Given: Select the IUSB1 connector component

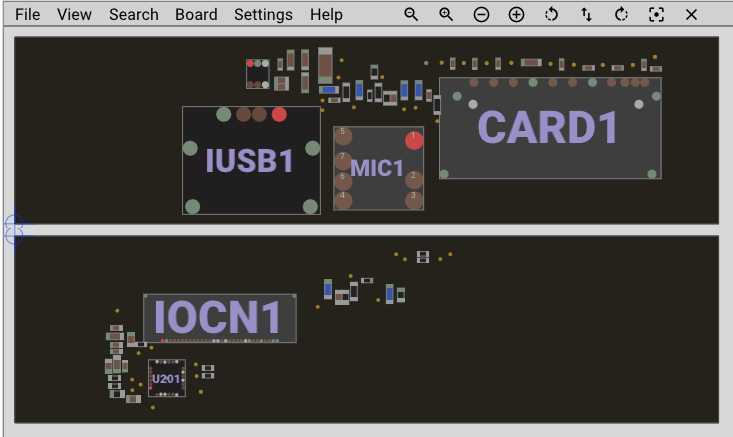Looking at the screenshot, I should pyautogui.click(x=249, y=160).
